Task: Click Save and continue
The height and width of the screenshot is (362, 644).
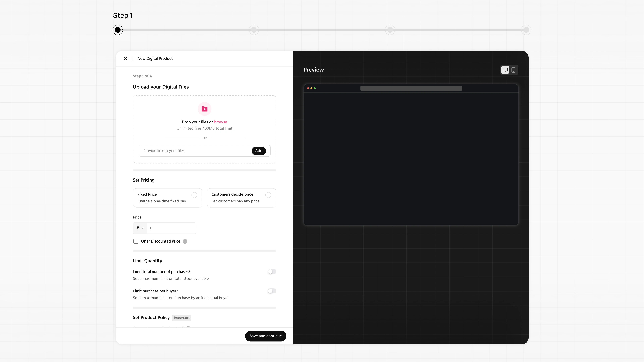Action: pos(265,336)
